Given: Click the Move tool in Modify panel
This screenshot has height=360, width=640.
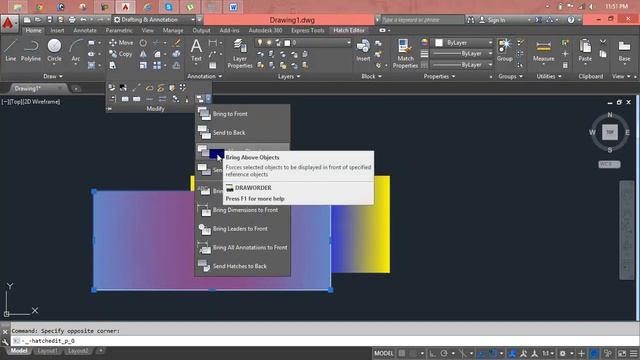Looking at the screenshot, I should (x=121, y=42).
